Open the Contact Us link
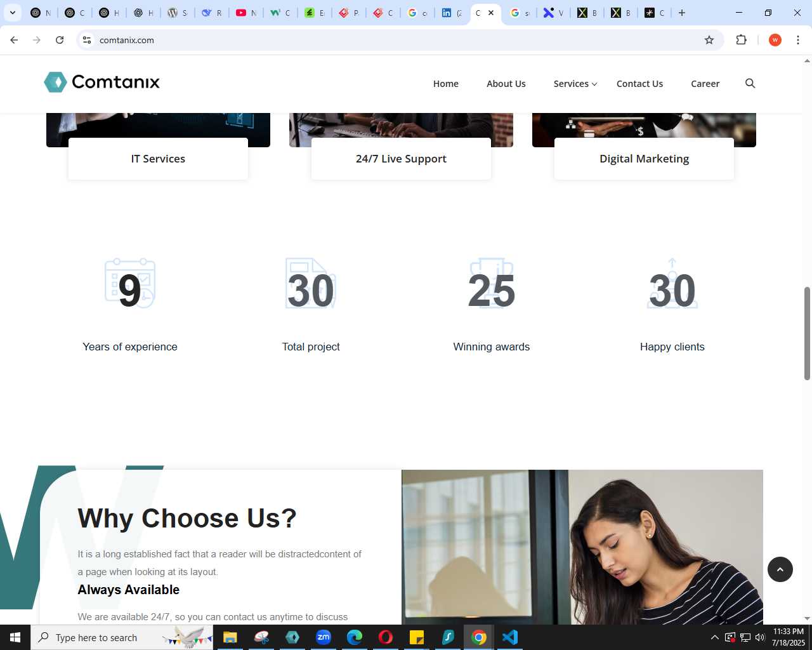 click(x=639, y=84)
